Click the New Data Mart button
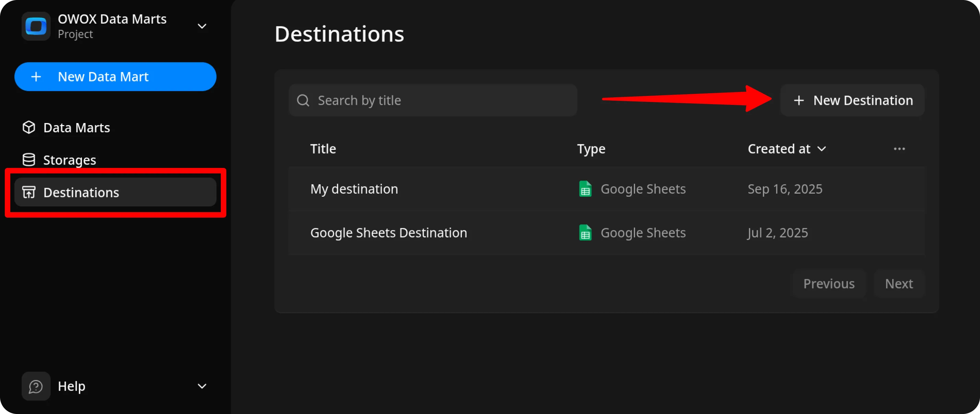The image size is (980, 414). [115, 76]
